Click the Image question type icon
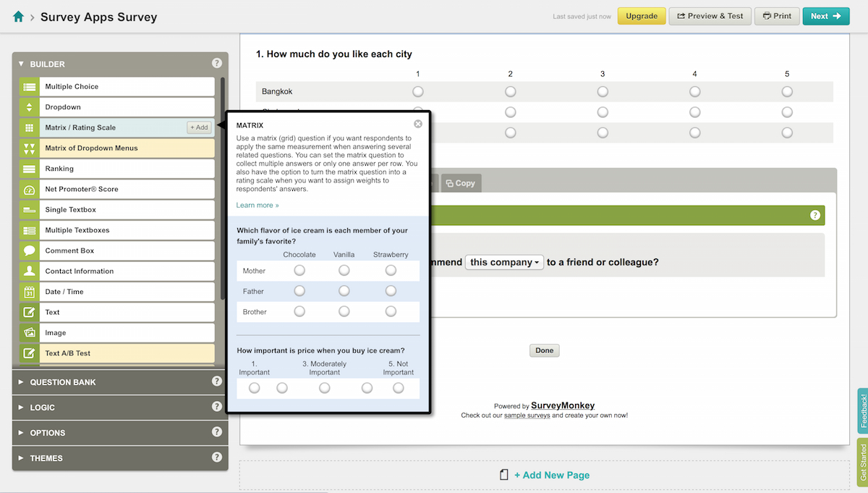 [30, 333]
